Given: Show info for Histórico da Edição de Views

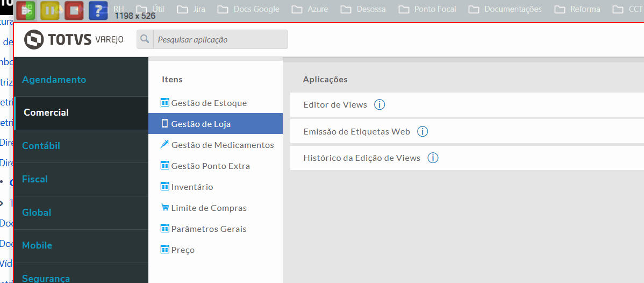Looking at the screenshot, I should point(433,158).
